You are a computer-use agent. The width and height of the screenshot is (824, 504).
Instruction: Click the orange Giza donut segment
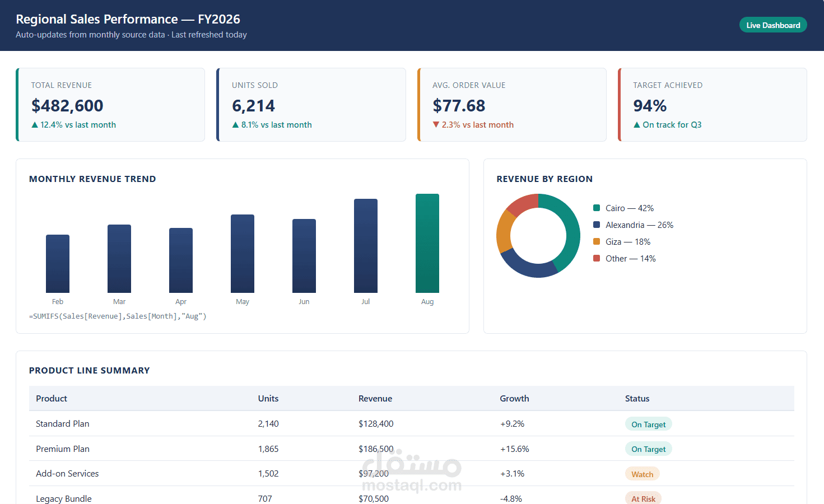(505, 231)
